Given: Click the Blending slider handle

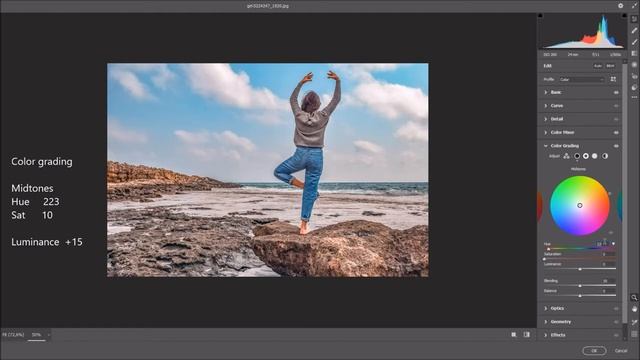Looking at the screenshot, I should [580, 286].
